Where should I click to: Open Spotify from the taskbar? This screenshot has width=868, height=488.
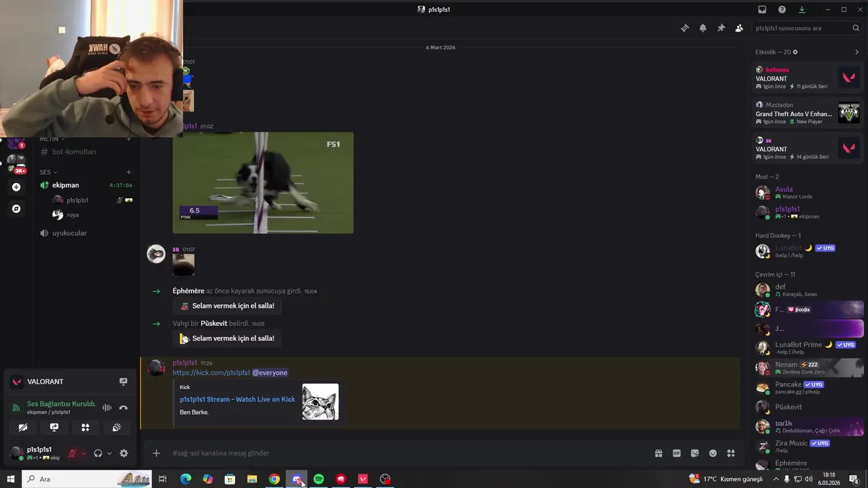pos(319,479)
